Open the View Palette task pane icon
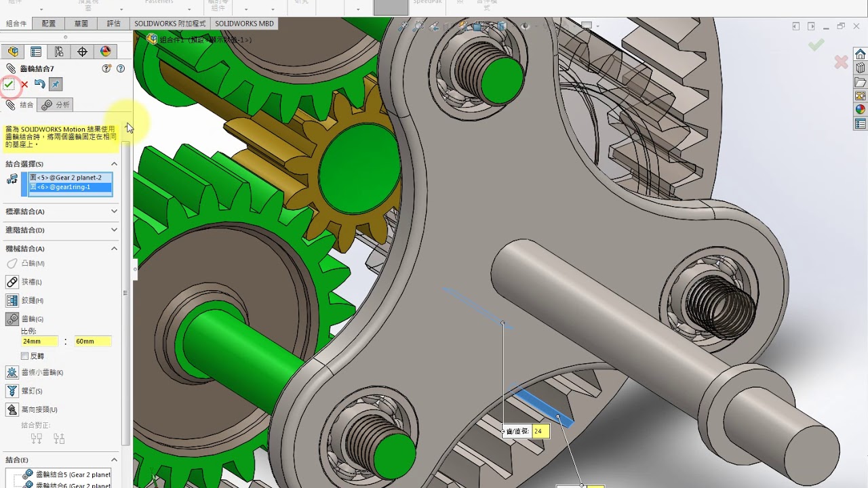The width and height of the screenshot is (868, 488). 860,96
